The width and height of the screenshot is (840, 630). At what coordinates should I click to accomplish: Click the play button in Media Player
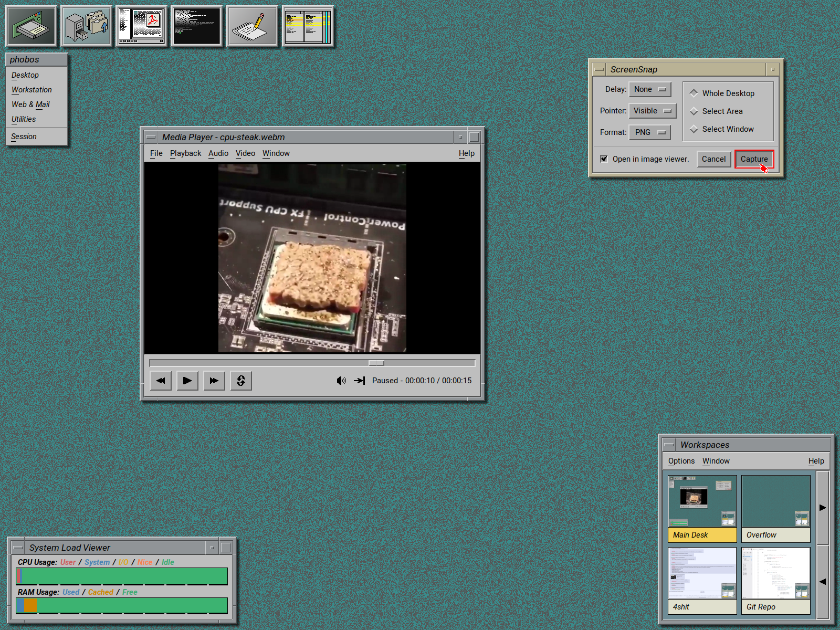(x=187, y=381)
